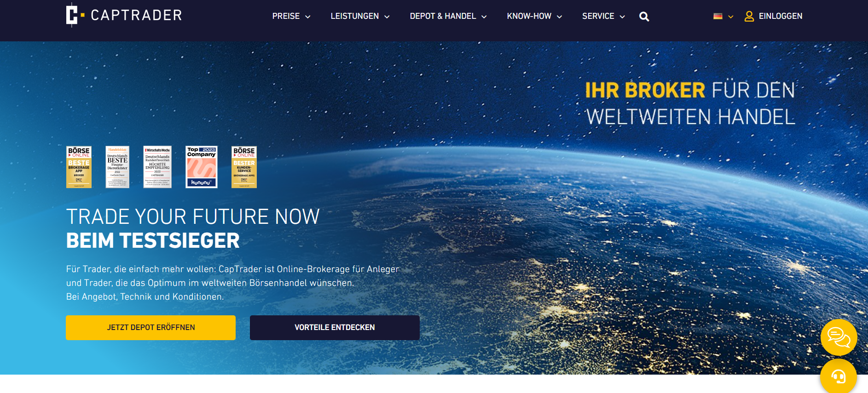Open the kununu Top Company badge
Viewport: 868px width, 393px height.
[201, 167]
